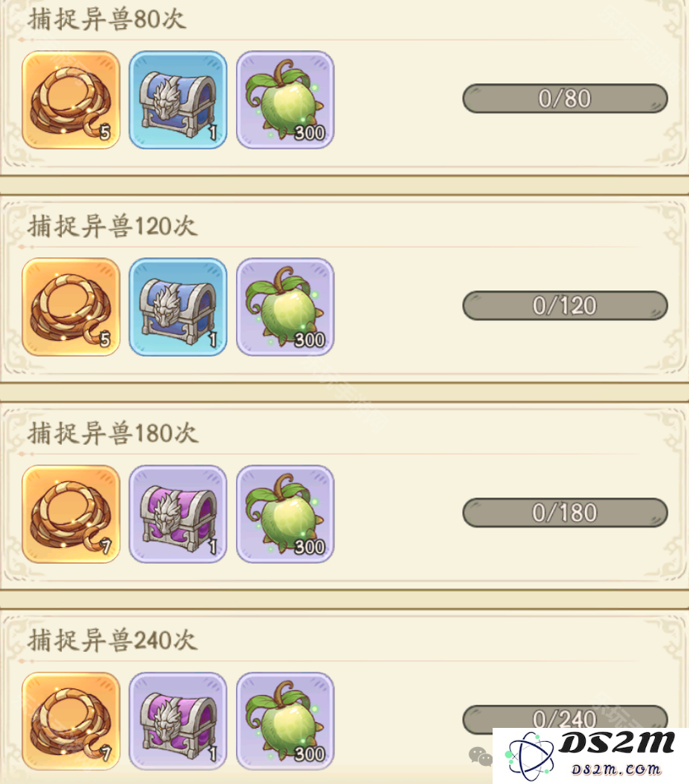Click the 0/180 progress button

[565, 512]
